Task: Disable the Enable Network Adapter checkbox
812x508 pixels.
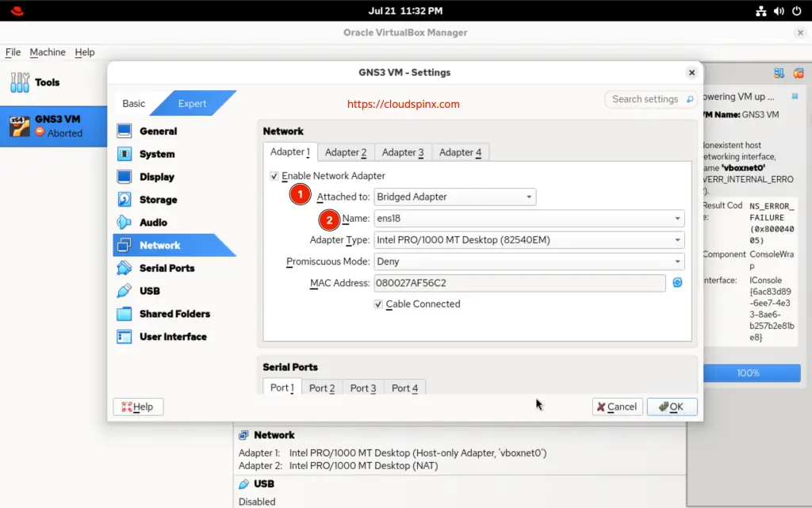Action: 274,175
